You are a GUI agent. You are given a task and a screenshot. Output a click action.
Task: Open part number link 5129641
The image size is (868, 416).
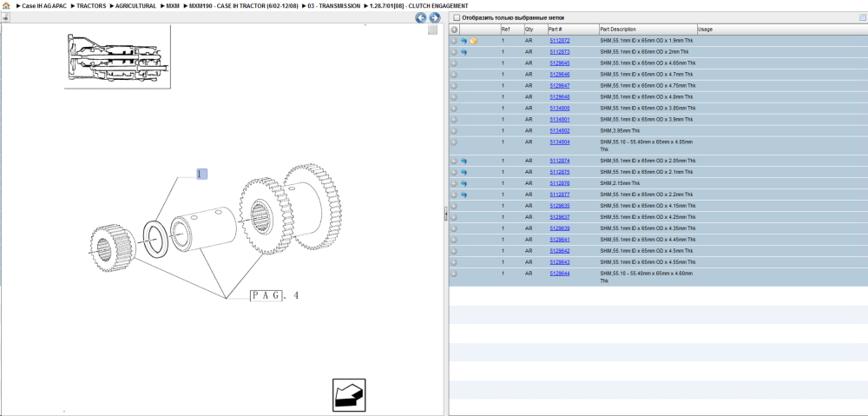[560, 240]
